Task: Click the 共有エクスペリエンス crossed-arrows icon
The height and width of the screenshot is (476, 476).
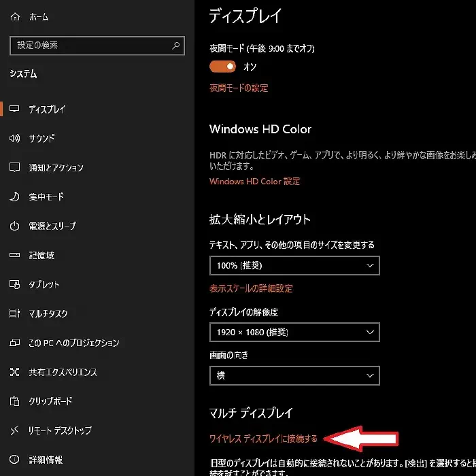Action: [x=14, y=372]
